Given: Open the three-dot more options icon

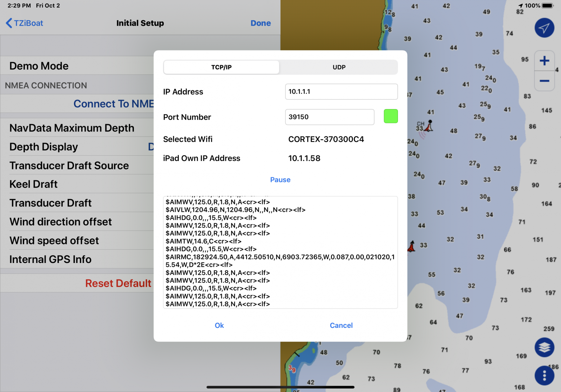Looking at the screenshot, I should tap(544, 375).
